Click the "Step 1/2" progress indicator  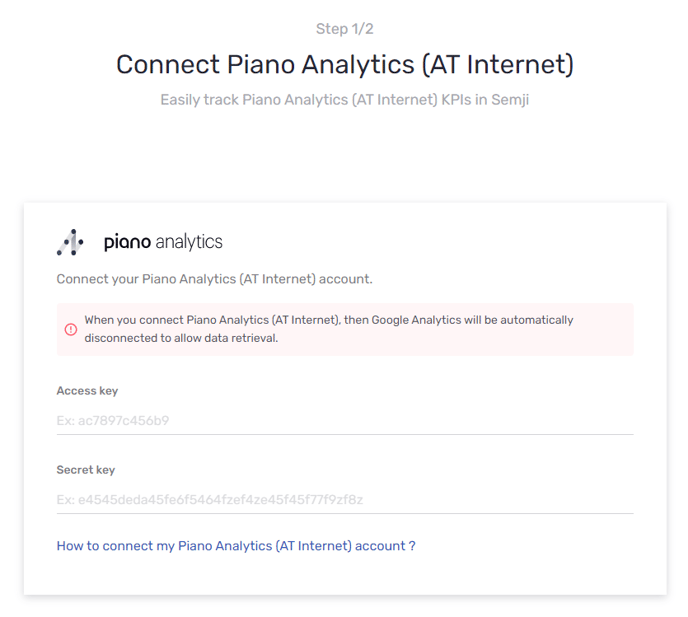click(344, 29)
